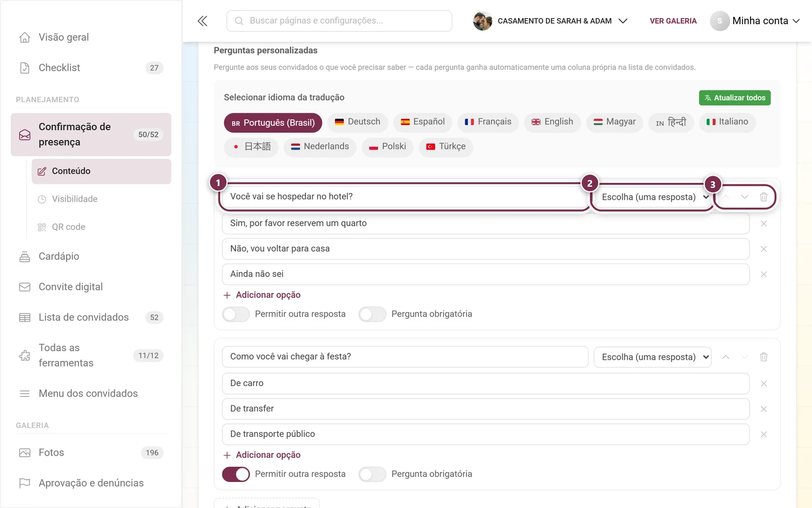Remove option 'Ainda não sei'
This screenshot has width=812, height=508.
tap(764, 274)
